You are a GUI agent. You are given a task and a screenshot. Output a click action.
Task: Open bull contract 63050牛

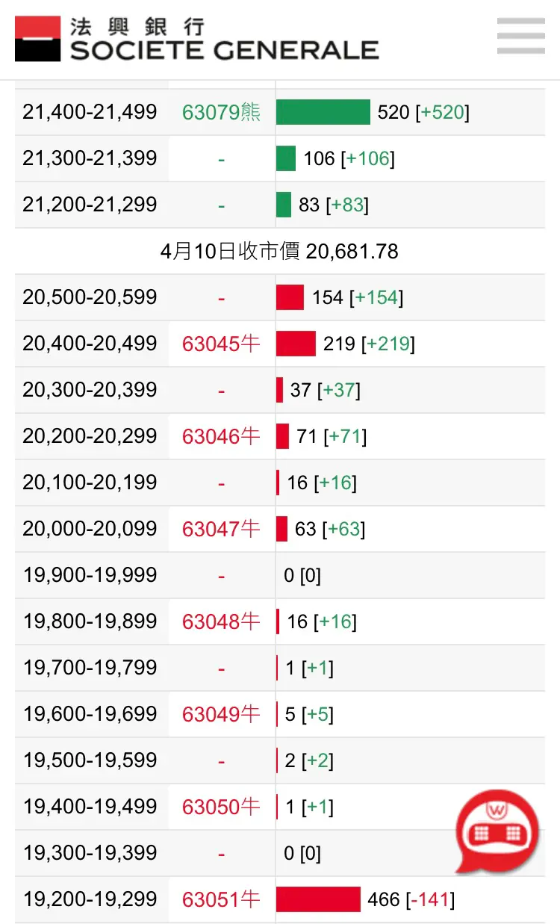(221, 807)
